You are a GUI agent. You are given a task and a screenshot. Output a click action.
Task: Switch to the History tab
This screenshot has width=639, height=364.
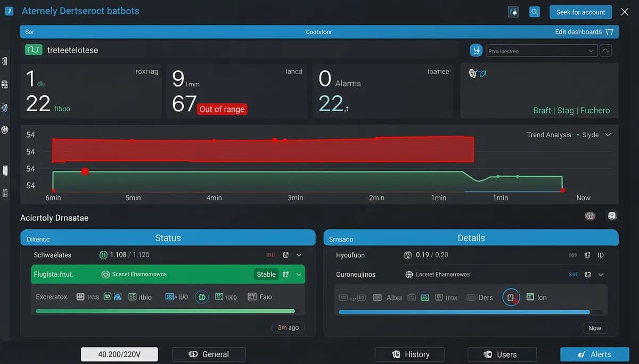(409, 354)
